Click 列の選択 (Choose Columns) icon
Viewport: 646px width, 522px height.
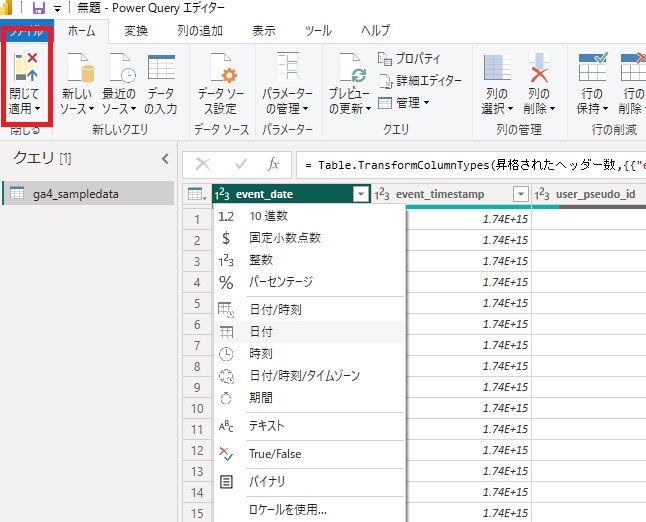498,67
